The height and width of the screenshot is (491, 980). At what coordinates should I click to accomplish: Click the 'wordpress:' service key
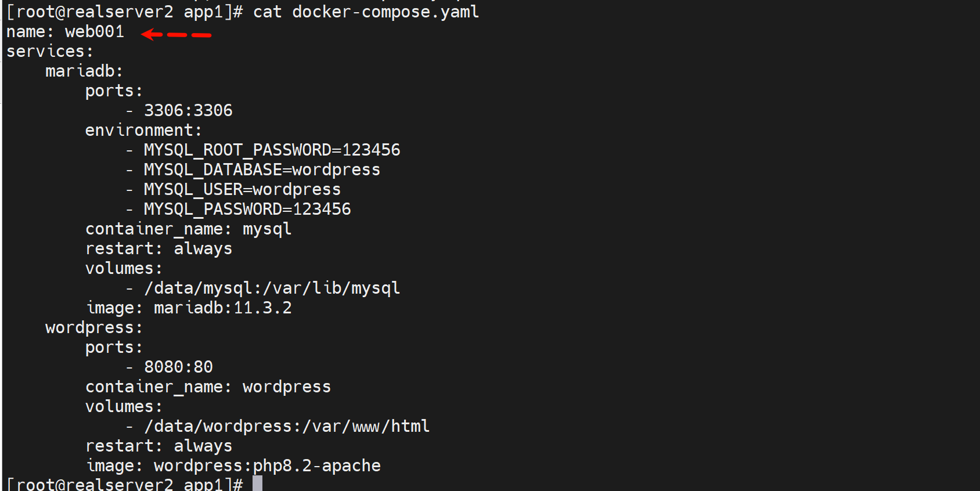click(x=94, y=328)
